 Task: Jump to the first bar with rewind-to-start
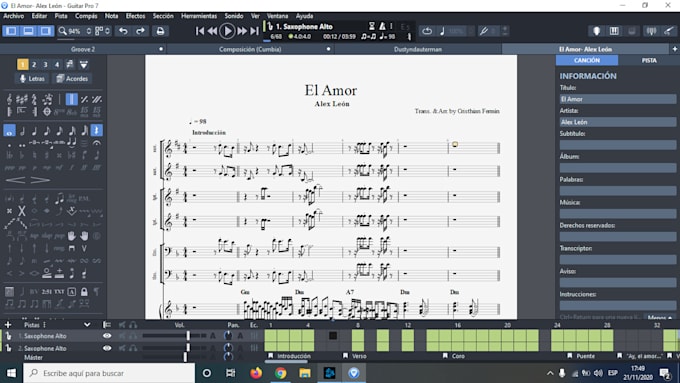(x=199, y=31)
